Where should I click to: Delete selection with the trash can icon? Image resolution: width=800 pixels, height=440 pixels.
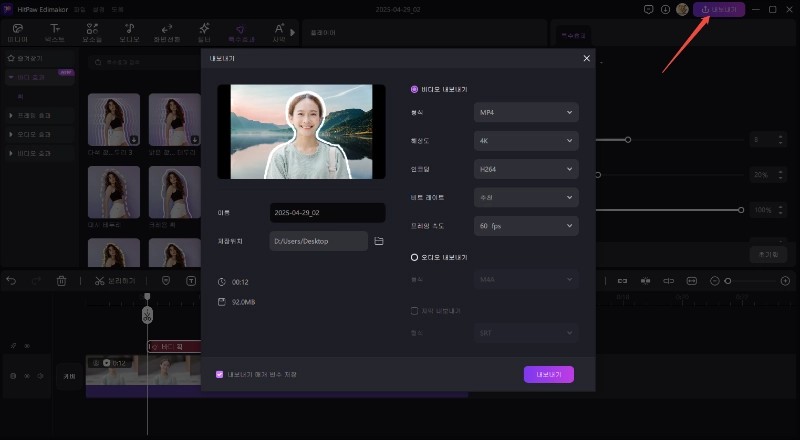(x=61, y=281)
